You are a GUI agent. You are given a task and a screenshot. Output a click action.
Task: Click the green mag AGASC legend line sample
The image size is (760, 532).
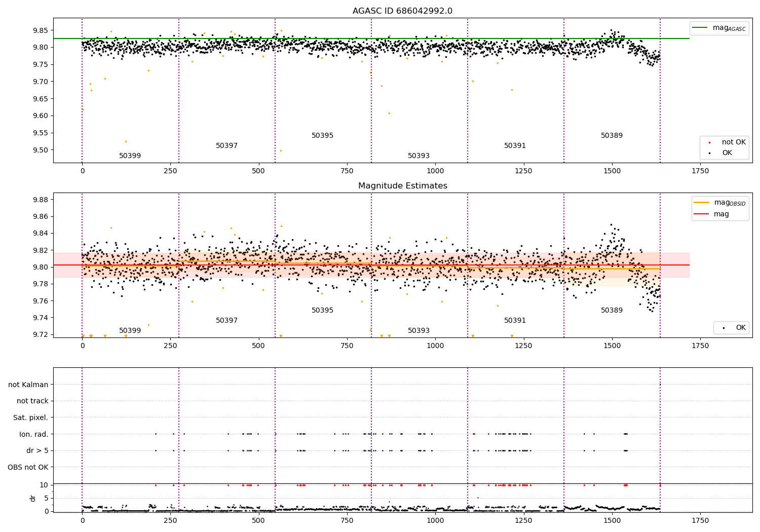pos(701,28)
